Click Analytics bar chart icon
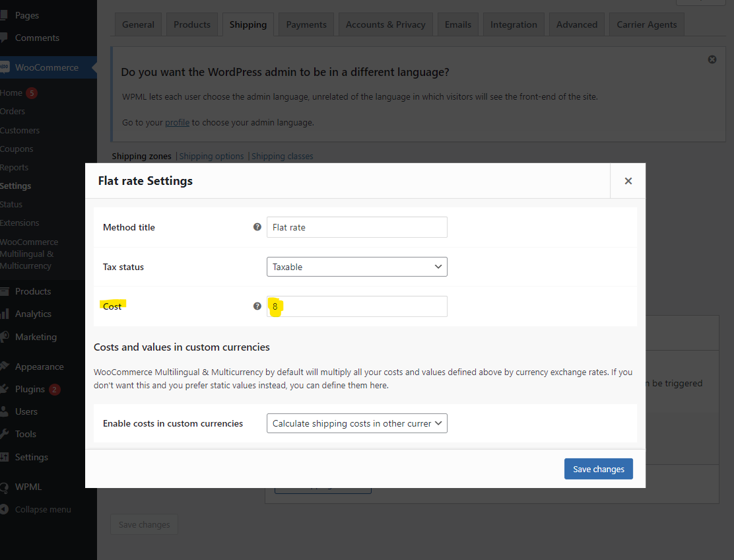 point(5,314)
